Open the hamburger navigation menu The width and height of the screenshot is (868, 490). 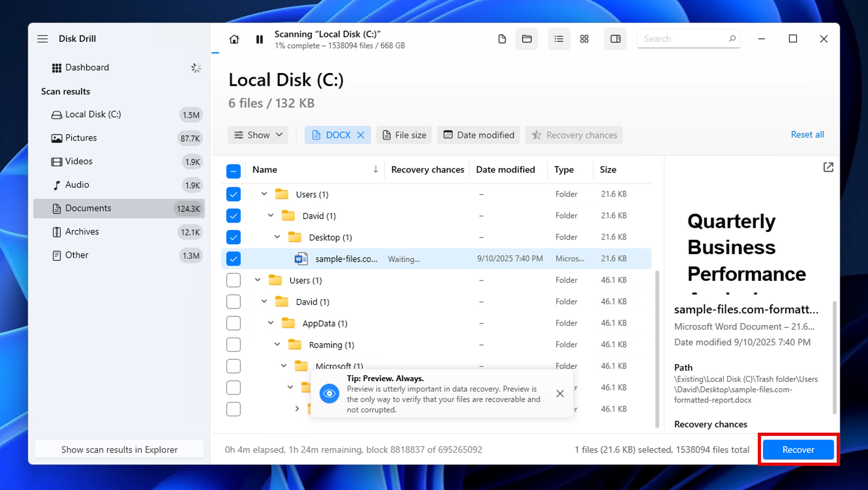click(x=42, y=38)
